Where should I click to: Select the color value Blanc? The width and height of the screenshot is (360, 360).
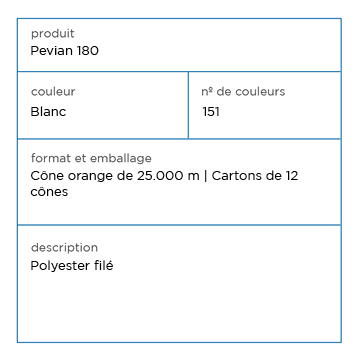pyautogui.click(x=48, y=112)
